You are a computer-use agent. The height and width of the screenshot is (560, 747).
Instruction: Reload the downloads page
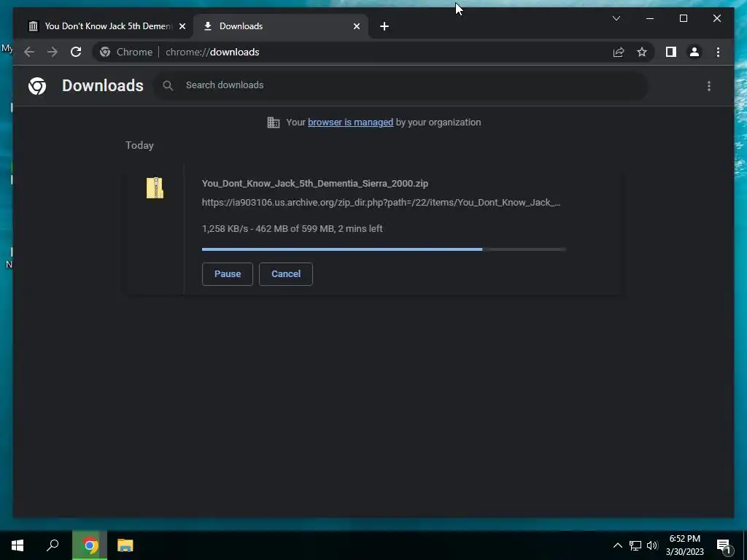[x=76, y=52]
